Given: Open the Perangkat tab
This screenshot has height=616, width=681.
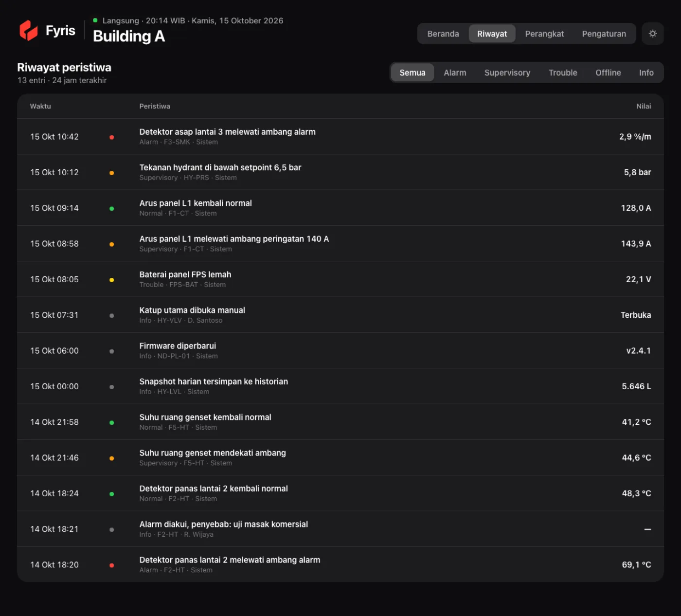Looking at the screenshot, I should pyautogui.click(x=544, y=34).
